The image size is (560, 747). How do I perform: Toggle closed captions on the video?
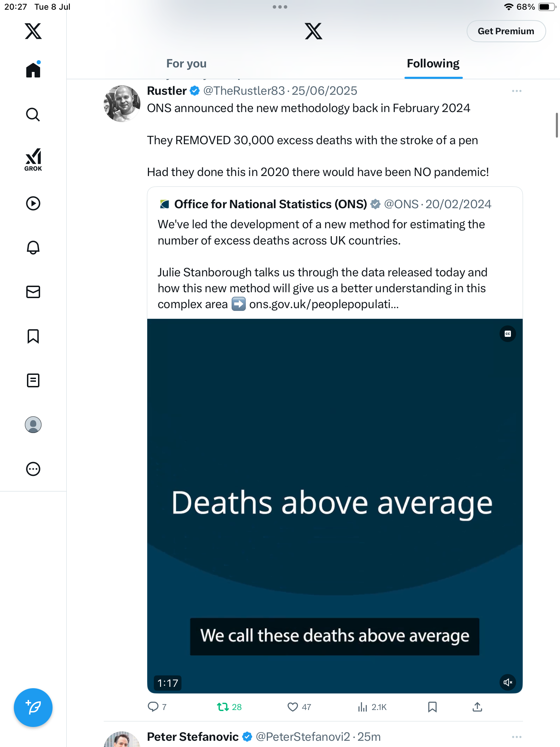[508, 334]
